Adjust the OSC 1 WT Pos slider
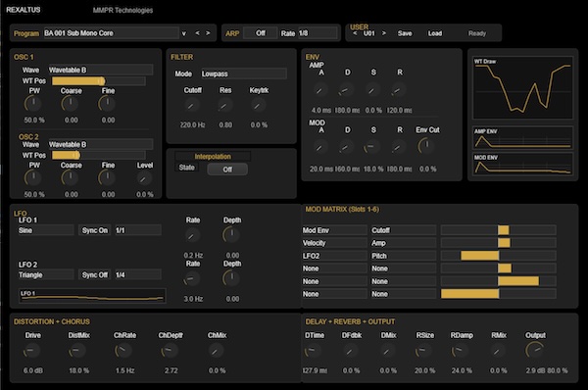 point(99,81)
